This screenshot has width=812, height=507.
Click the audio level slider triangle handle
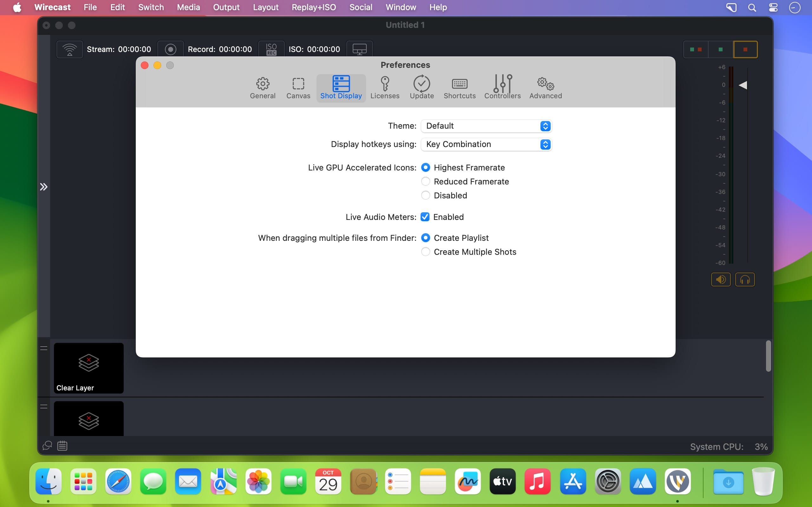tap(743, 85)
